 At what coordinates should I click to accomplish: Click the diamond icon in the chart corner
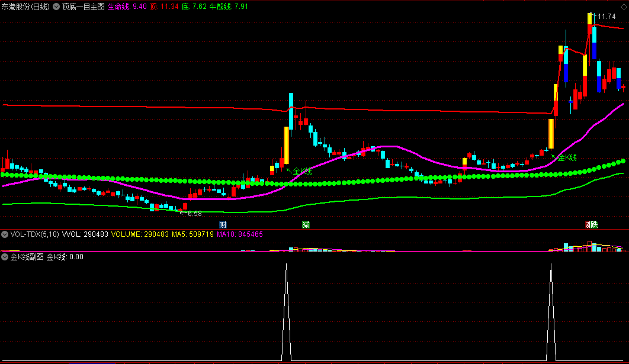(x=624, y=7)
